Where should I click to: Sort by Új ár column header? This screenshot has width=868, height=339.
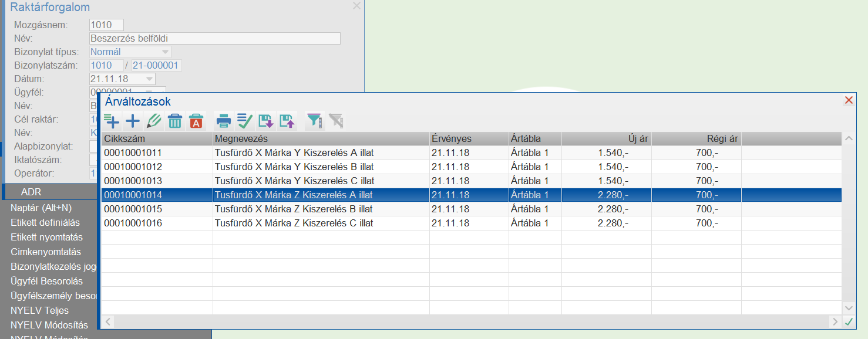(x=607, y=139)
